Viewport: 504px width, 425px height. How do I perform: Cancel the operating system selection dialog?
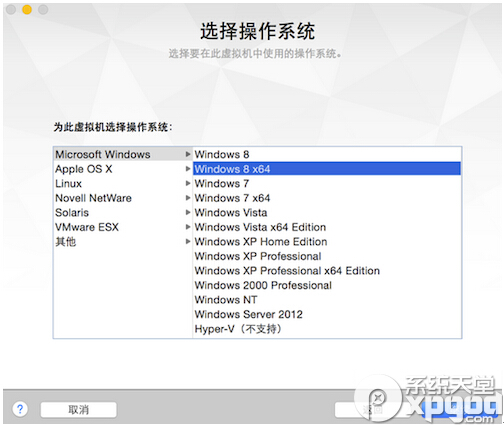(79, 409)
